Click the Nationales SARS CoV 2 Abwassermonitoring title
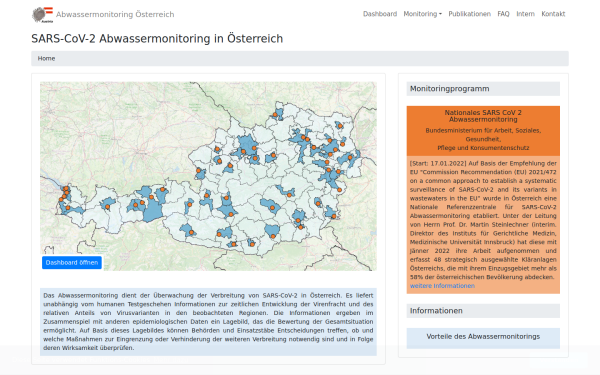The width and height of the screenshot is (600, 375). [483, 116]
